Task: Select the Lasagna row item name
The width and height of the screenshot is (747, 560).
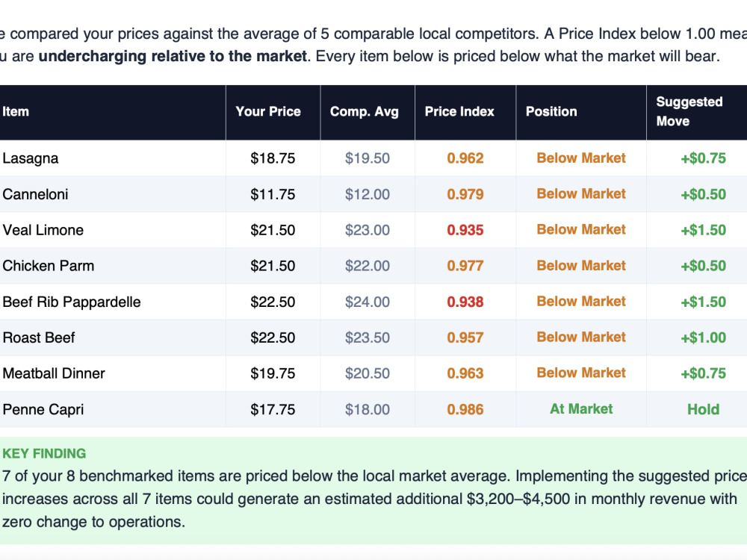Action: click(x=31, y=158)
